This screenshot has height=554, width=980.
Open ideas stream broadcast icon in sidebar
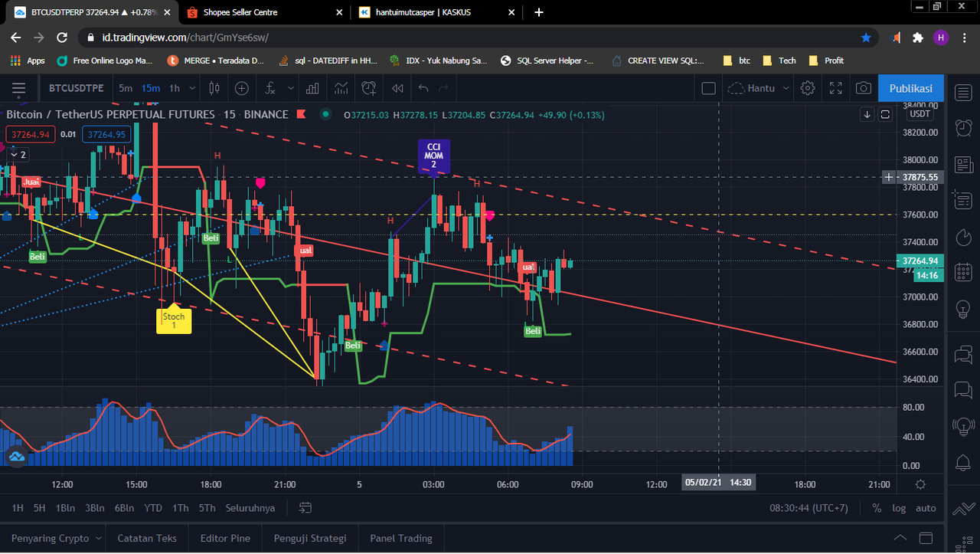963,426
